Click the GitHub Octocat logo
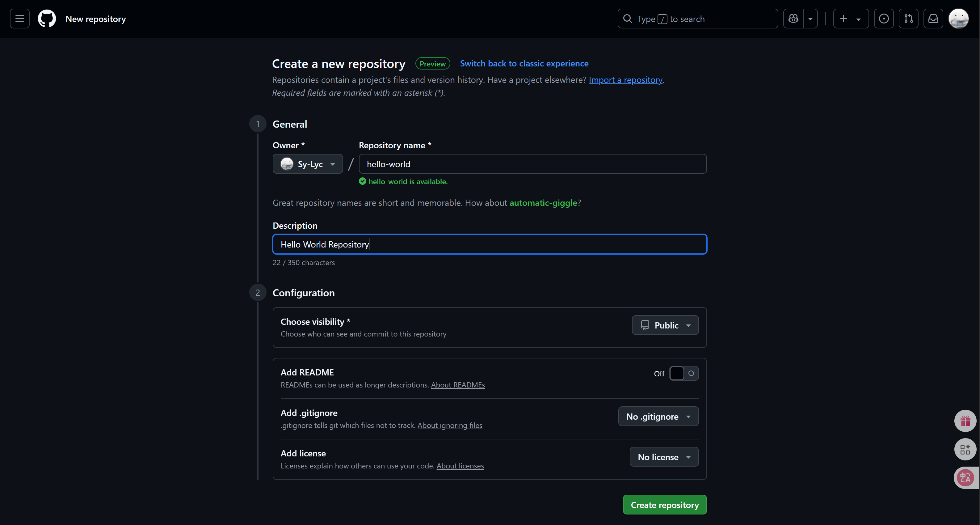980x525 pixels. (47, 19)
